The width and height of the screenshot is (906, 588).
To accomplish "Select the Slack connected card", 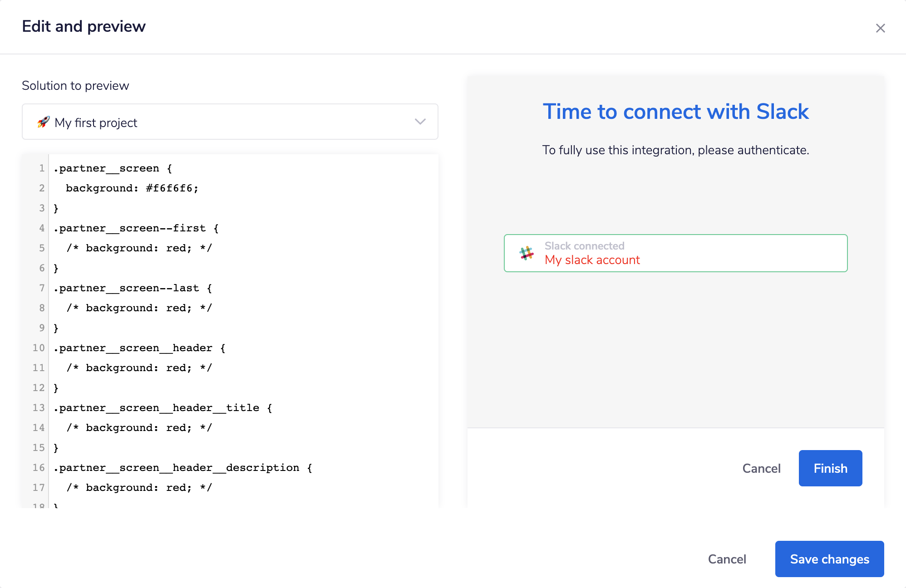I will click(675, 253).
